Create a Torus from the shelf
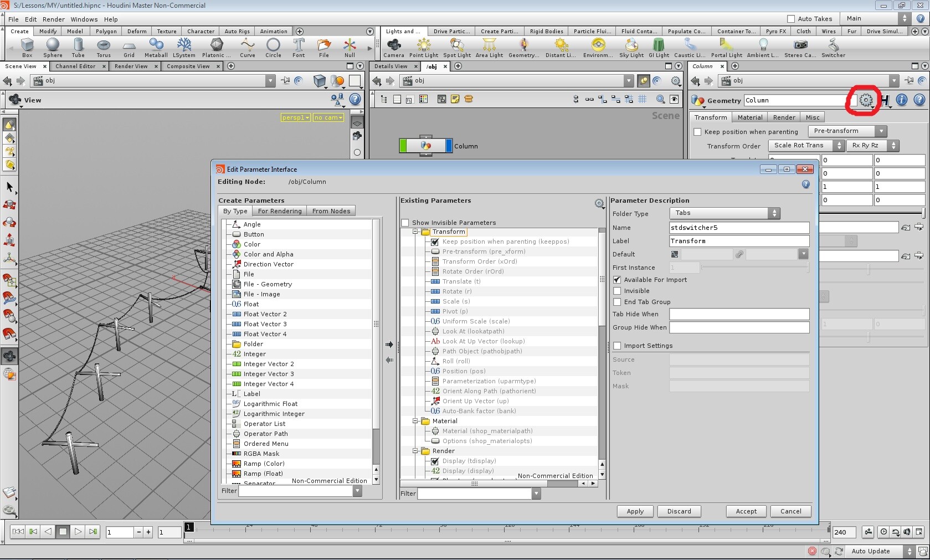The width and height of the screenshot is (930, 560). pos(104,48)
